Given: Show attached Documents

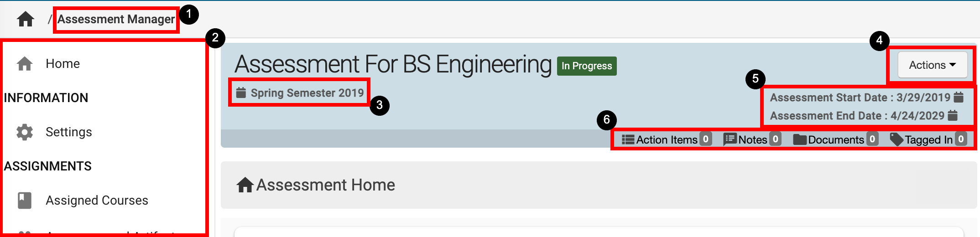Looking at the screenshot, I should tap(835, 139).
